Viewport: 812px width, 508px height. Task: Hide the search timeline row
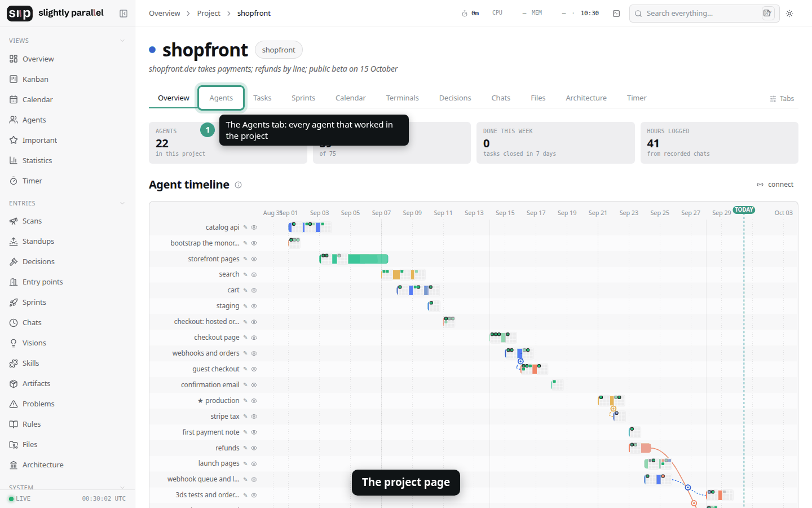coord(254,274)
